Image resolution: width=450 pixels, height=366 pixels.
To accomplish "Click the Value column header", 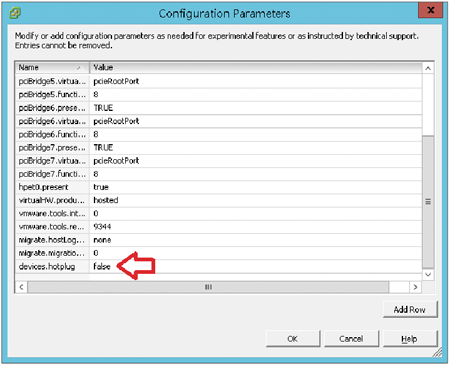I will tap(256, 68).
